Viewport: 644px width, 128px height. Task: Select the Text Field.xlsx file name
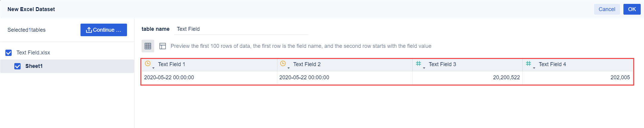(33, 53)
